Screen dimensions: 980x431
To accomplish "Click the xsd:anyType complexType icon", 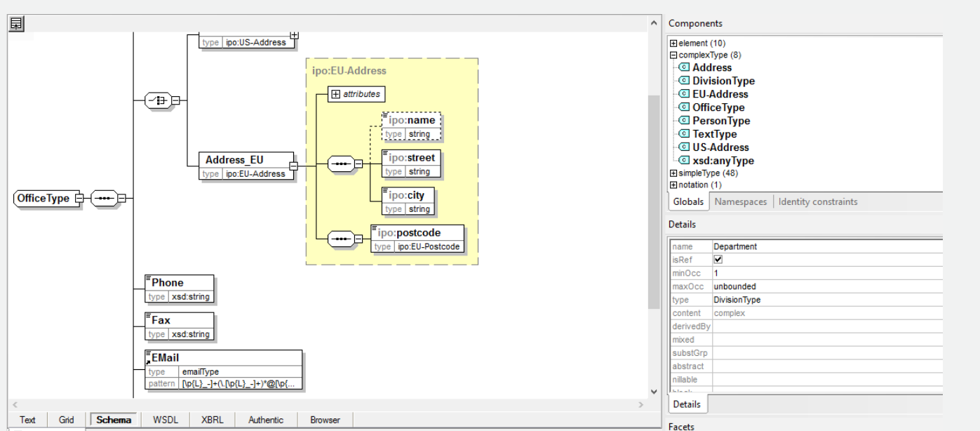I will pyautogui.click(x=684, y=161).
